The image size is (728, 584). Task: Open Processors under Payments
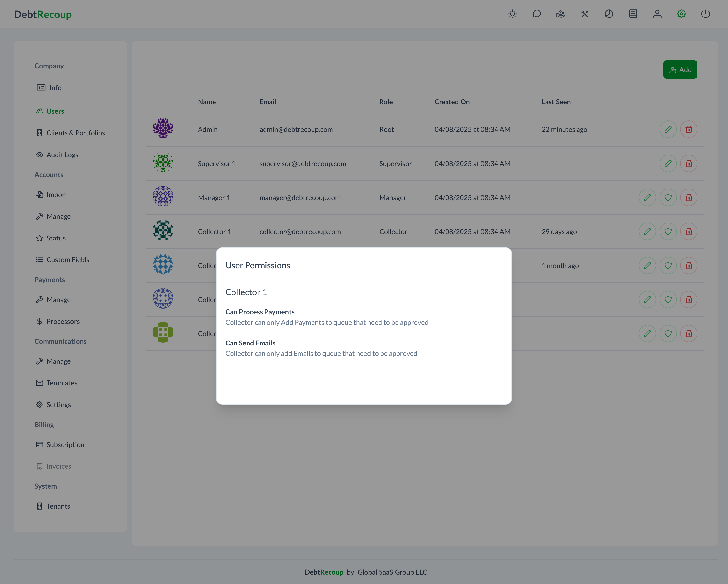click(x=63, y=321)
